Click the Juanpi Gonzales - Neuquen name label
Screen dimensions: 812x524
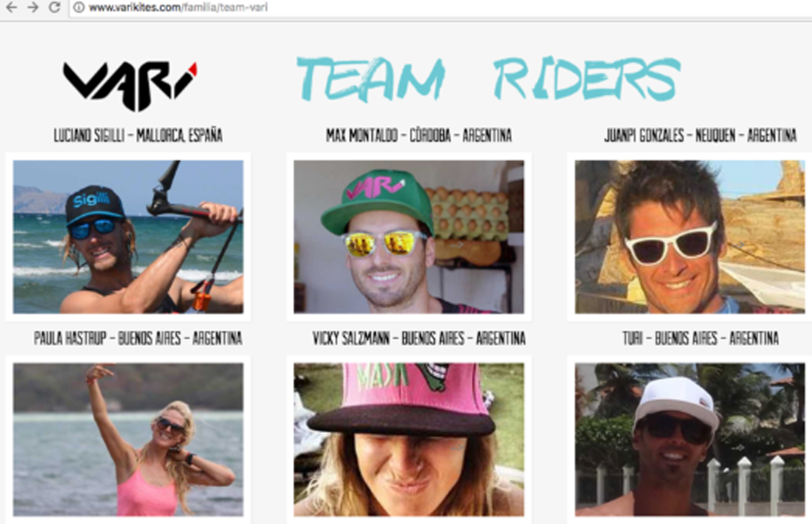pos(700,135)
